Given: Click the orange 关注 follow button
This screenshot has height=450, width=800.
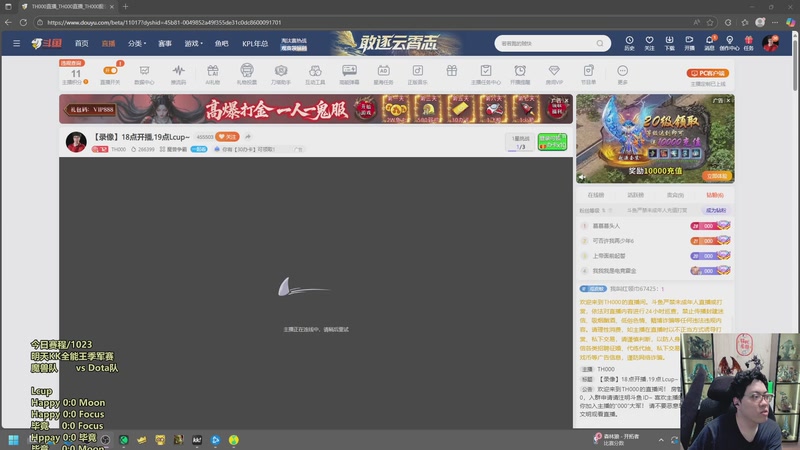Looking at the screenshot, I should click(228, 137).
